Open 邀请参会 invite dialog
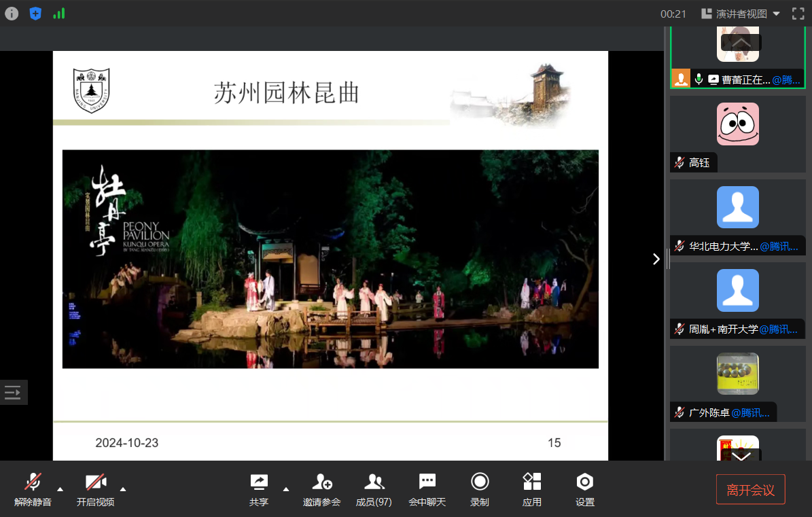Image resolution: width=812 pixels, height=517 pixels. 321,489
